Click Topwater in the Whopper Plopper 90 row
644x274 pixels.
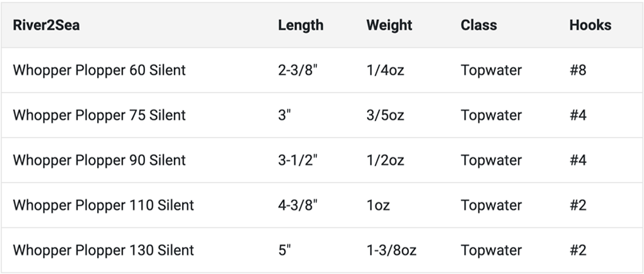(x=491, y=160)
